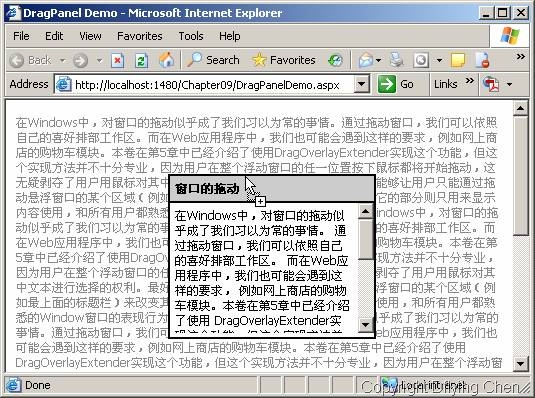Screen dimensions: 535x398
Task: Open the View menu
Action: 90,36
